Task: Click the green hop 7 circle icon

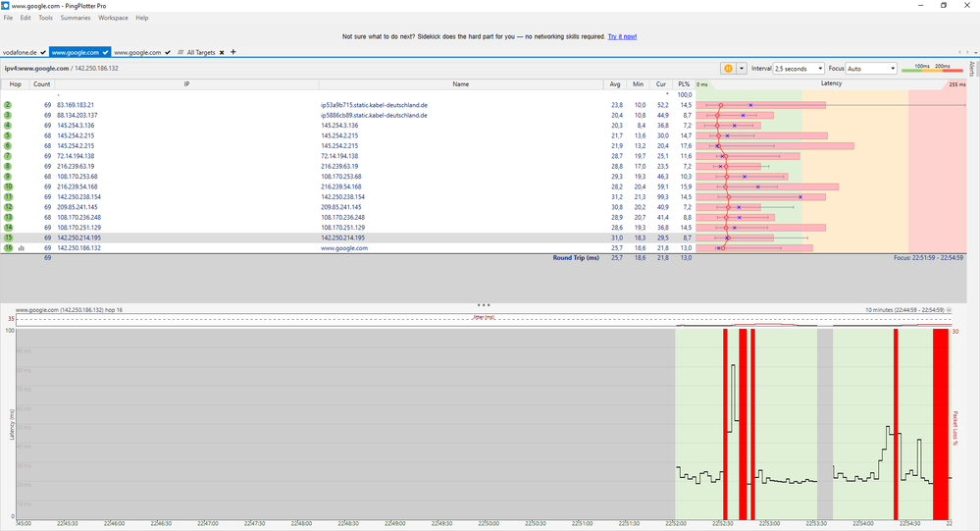Action: [8, 156]
